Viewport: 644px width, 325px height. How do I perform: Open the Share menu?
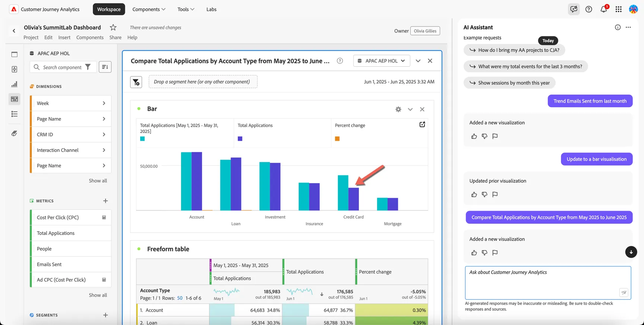pyautogui.click(x=116, y=37)
